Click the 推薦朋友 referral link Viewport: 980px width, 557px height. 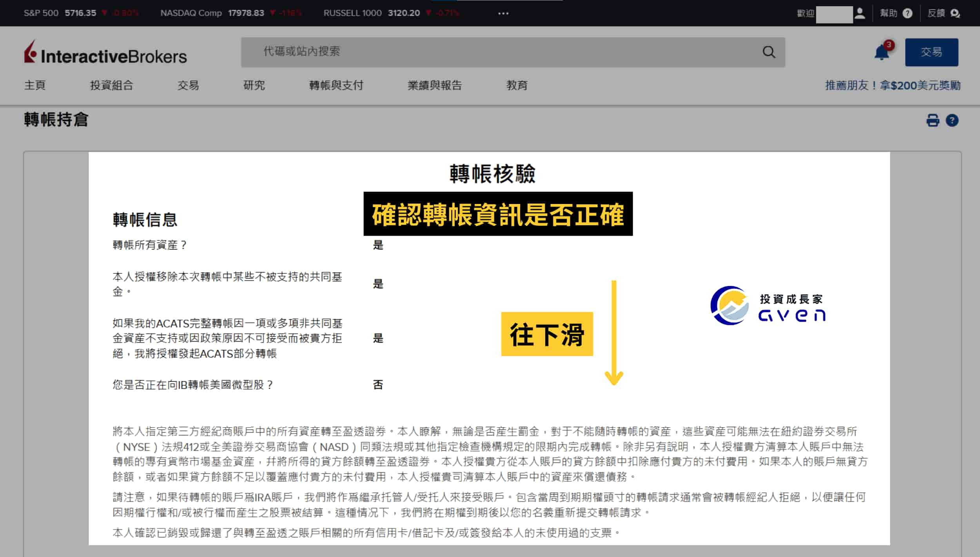click(893, 85)
